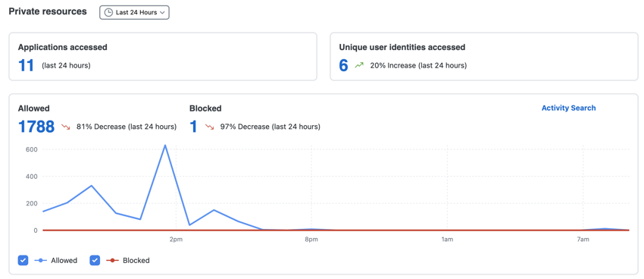This screenshot has width=644, height=279.
Task: Click the 8pm marker on time axis
Action: tap(311, 240)
